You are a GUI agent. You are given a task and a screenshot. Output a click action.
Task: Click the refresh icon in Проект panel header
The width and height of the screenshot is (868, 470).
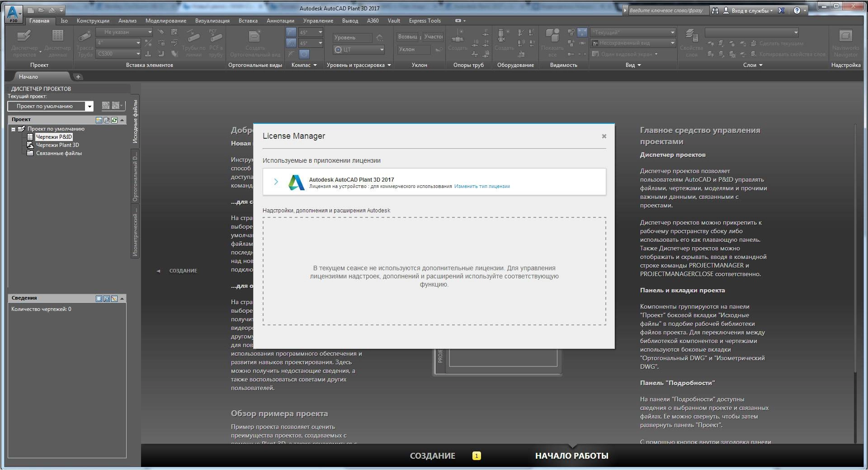tap(114, 120)
